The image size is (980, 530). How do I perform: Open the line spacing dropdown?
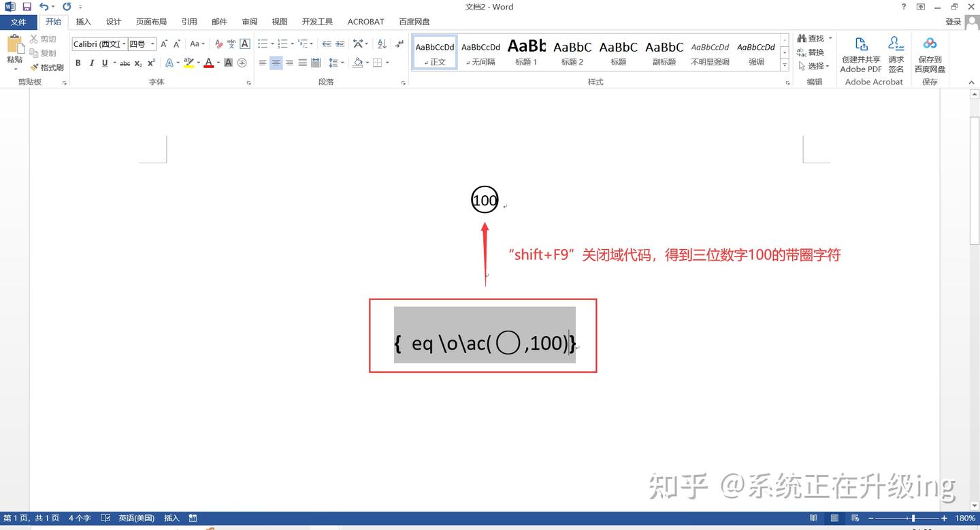pos(336,63)
